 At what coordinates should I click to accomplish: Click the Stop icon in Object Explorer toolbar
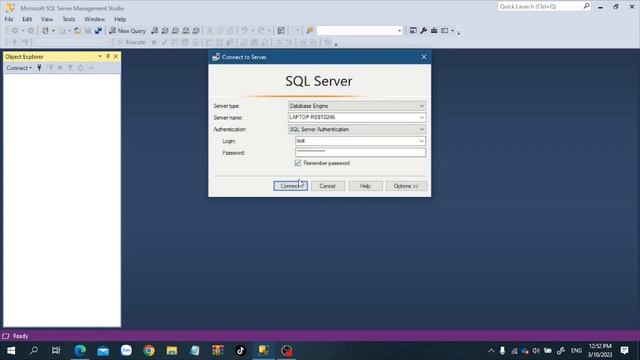click(60, 68)
